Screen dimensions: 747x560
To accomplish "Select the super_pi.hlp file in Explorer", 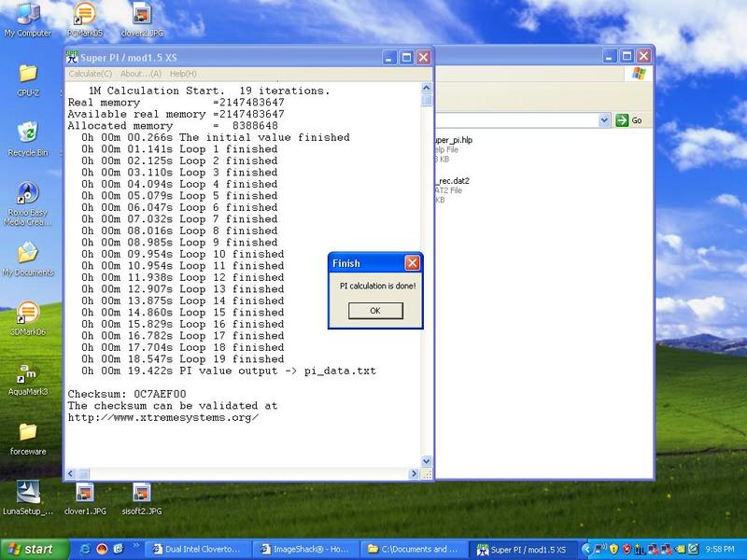I will [454, 140].
